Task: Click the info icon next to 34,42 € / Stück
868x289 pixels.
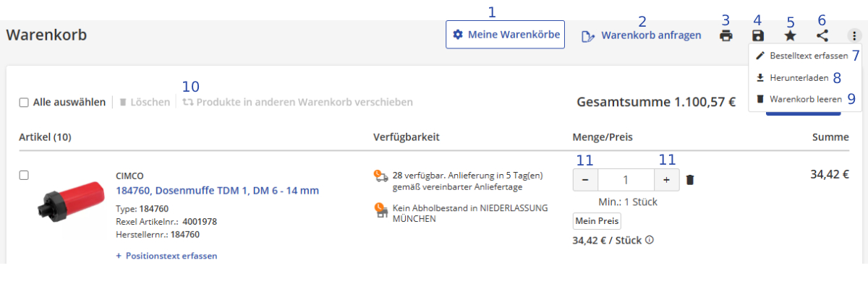Action: coord(649,240)
